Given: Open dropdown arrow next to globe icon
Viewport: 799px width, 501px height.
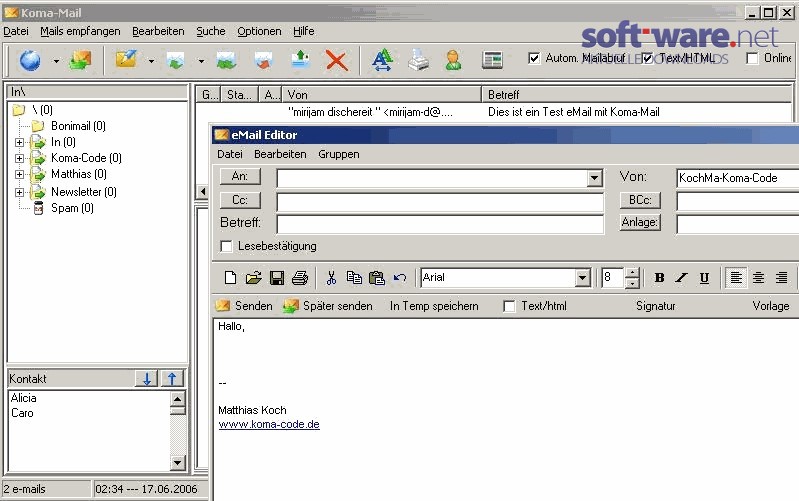Looking at the screenshot, I should point(56,61).
